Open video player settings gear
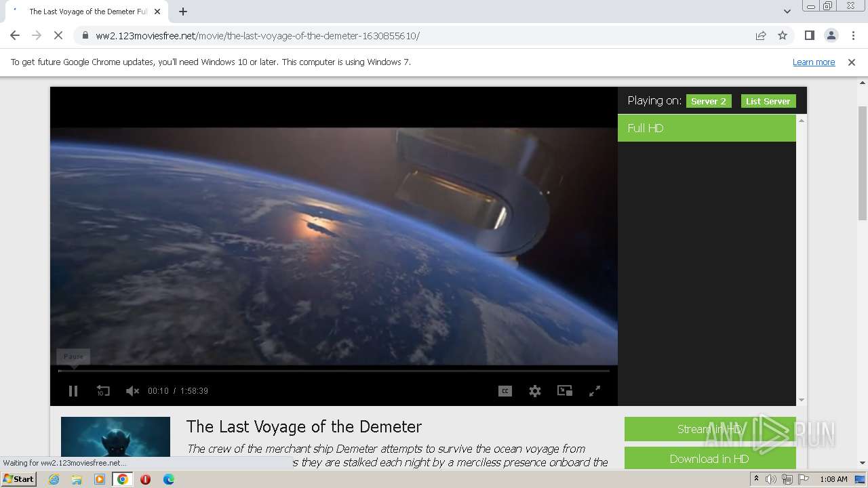This screenshot has height=488, width=868. click(535, 391)
